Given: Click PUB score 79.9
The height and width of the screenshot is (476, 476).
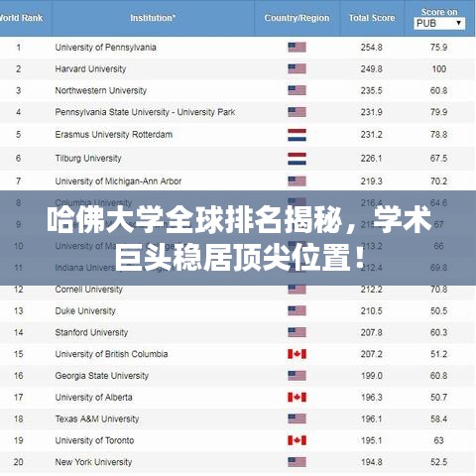Looking at the screenshot, I should tap(439, 112).
